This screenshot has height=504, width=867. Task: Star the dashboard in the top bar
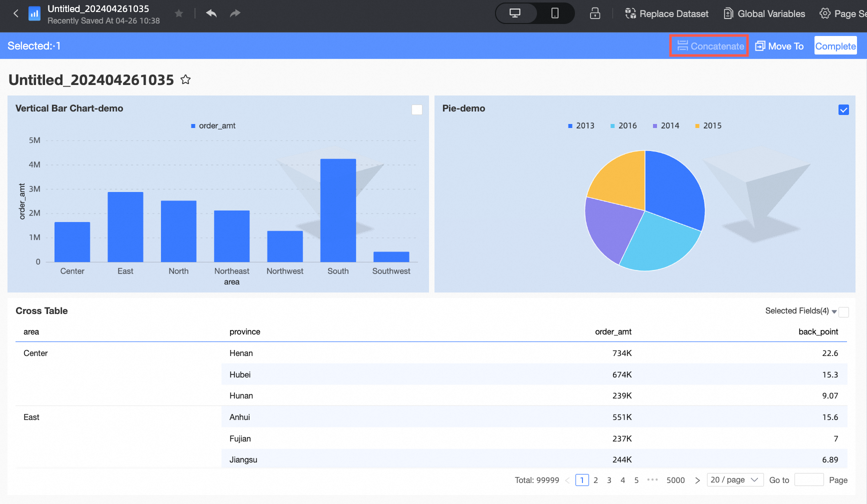pyautogui.click(x=178, y=13)
